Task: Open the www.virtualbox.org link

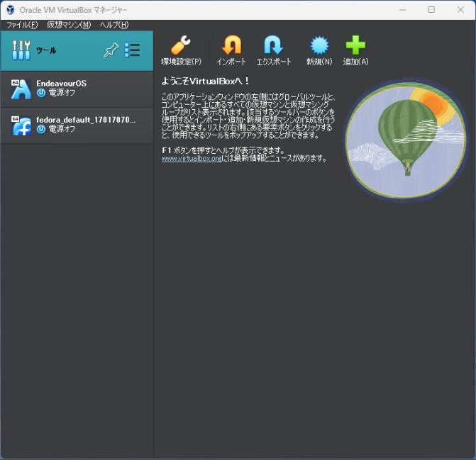Action: click(192, 158)
